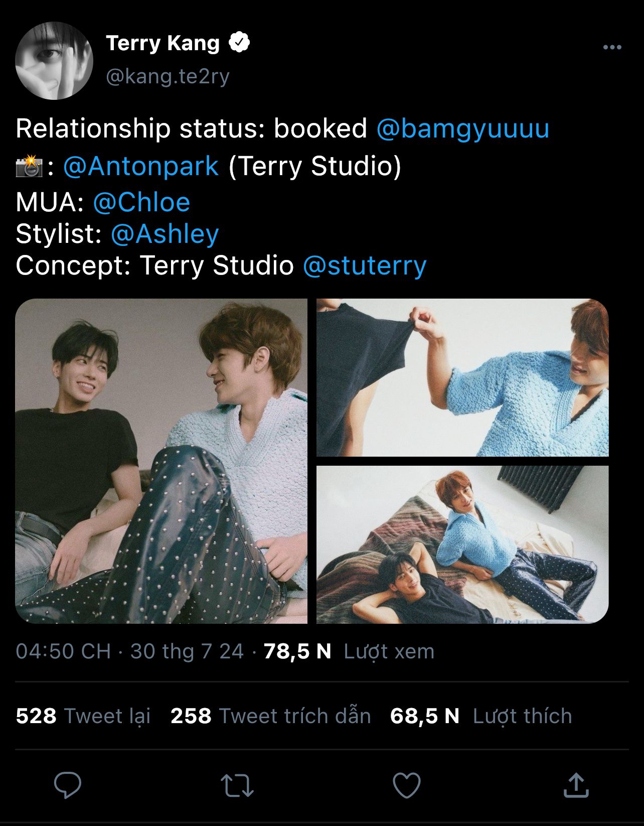Open the top-right blue sweater photo
Viewport: 644px width, 826px height.
click(462, 377)
